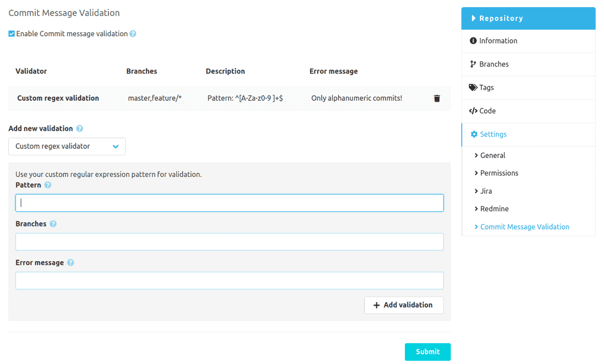Submit the validation settings
This screenshot has height=364, width=604.
427,352
